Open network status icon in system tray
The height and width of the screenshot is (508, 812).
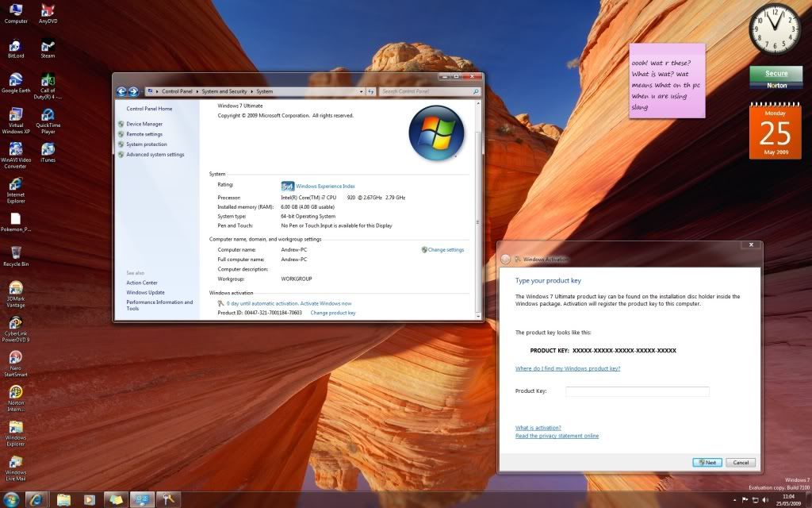755,500
